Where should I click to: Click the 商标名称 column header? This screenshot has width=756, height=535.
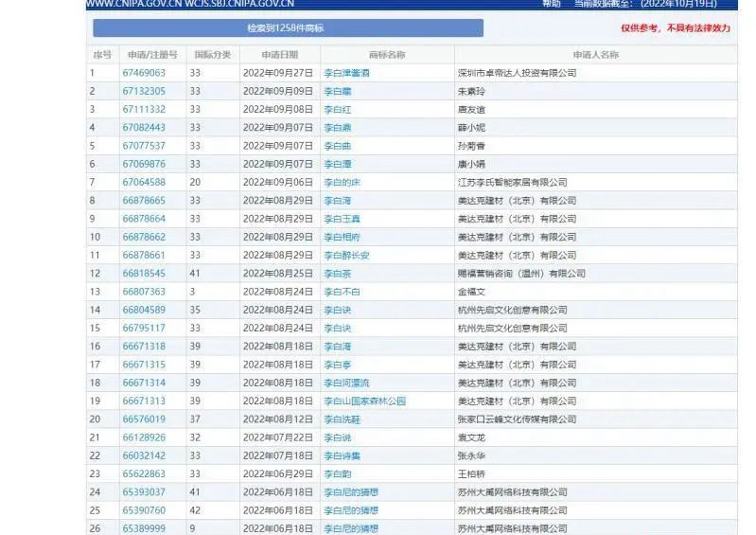[x=387, y=55]
